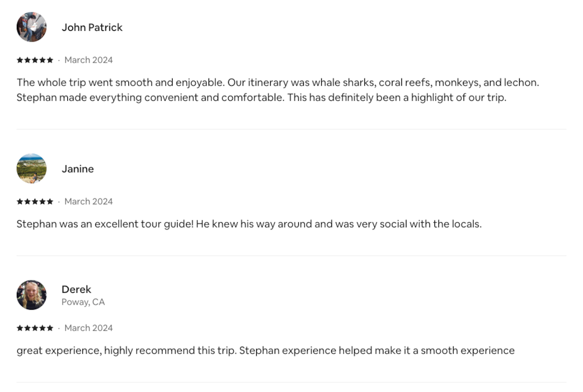Click March 2024 date on Derek's review
This screenshot has height=392, width=583.
click(89, 328)
